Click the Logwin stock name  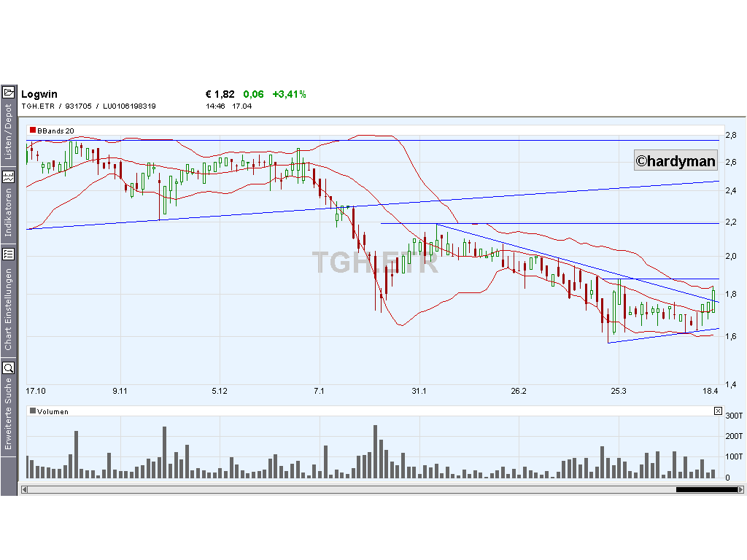[39, 94]
